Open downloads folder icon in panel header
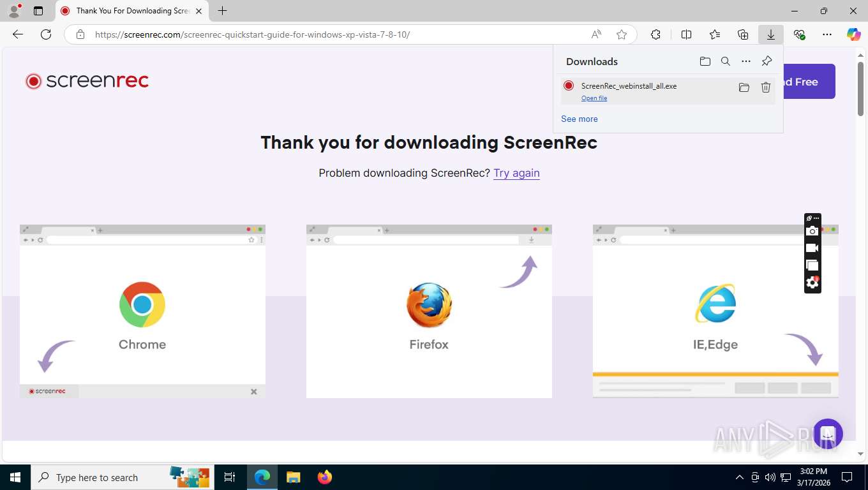Screen dimensions: 868x490 pos(705,61)
